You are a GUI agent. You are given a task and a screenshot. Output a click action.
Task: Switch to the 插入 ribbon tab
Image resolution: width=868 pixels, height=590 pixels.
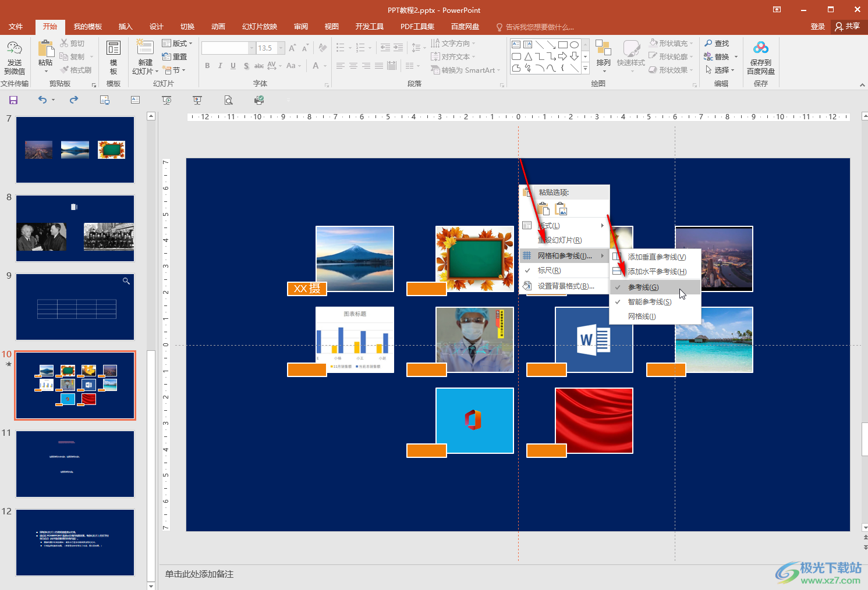click(x=126, y=27)
